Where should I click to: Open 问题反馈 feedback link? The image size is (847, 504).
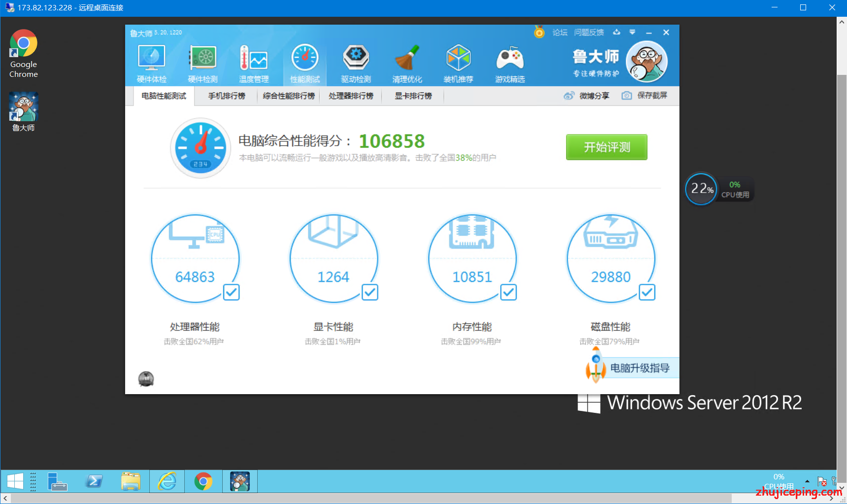click(x=589, y=33)
